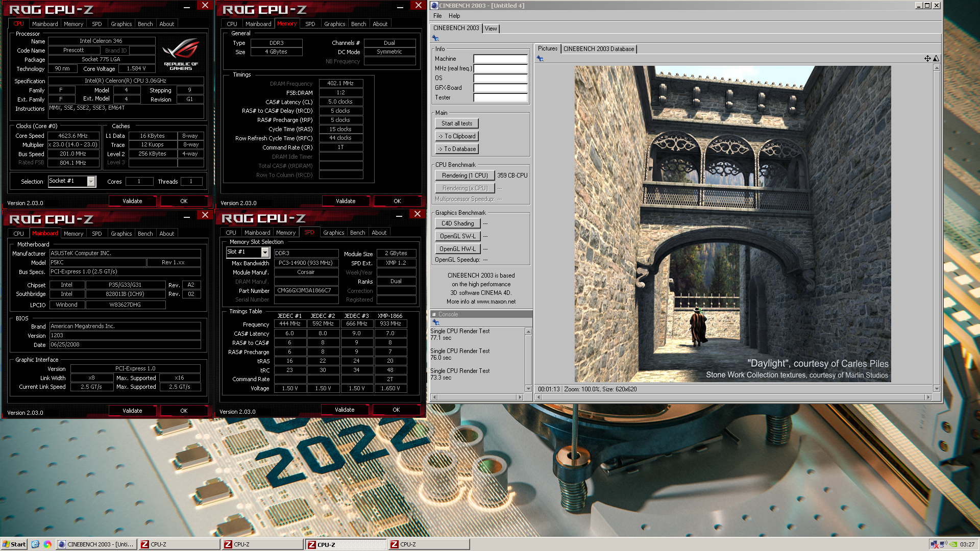Viewport: 980px width, 551px height.
Task: Click the disconnected network tray icon
Action: click(x=934, y=544)
